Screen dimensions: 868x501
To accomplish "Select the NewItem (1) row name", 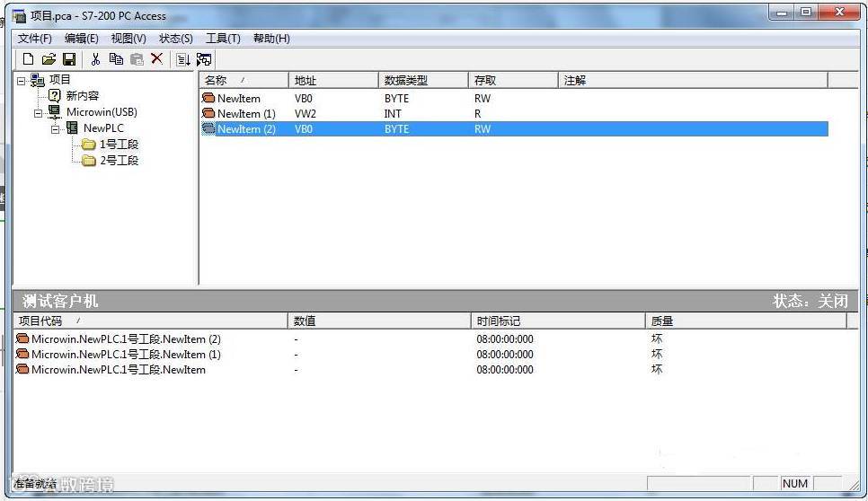I will click(x=246, y=114).
